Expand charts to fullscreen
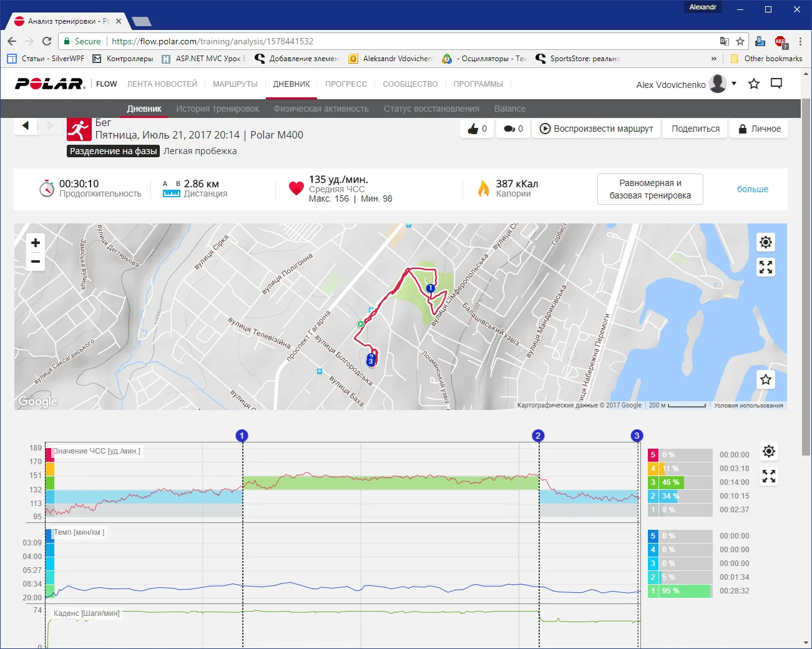 (769, 477)
